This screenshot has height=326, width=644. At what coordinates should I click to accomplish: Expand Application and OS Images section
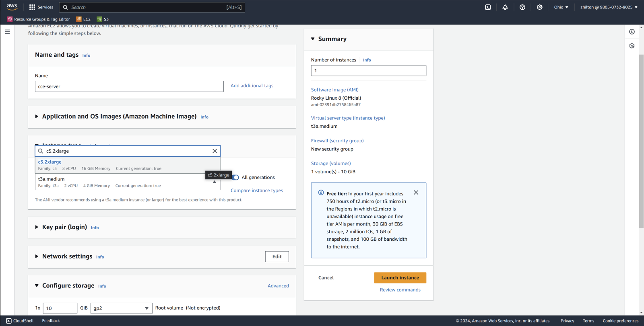(37, 117)
